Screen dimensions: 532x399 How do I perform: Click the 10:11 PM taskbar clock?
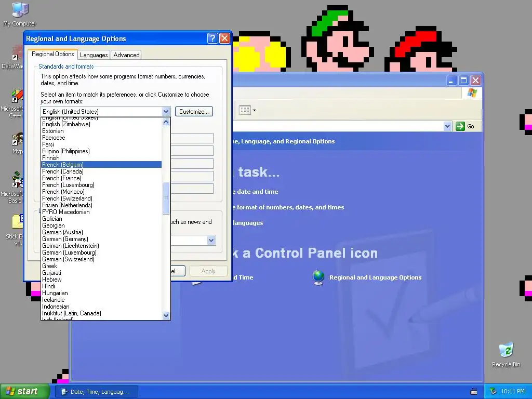point(513,392)
